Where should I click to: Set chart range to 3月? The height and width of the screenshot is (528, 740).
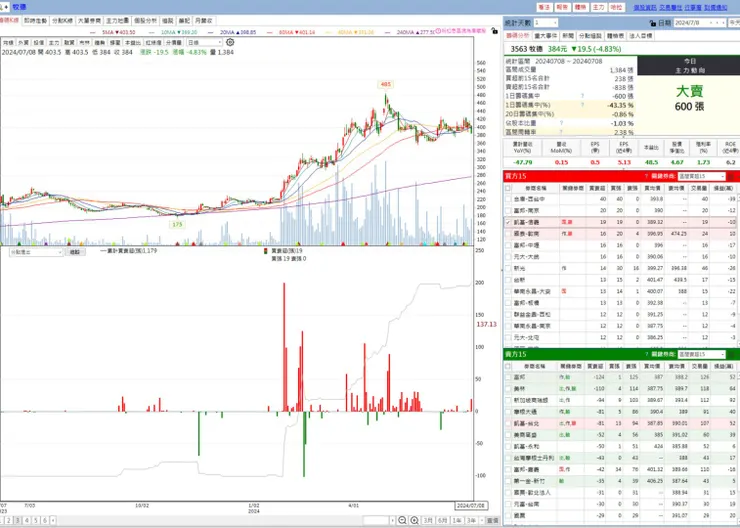point(428,520)
